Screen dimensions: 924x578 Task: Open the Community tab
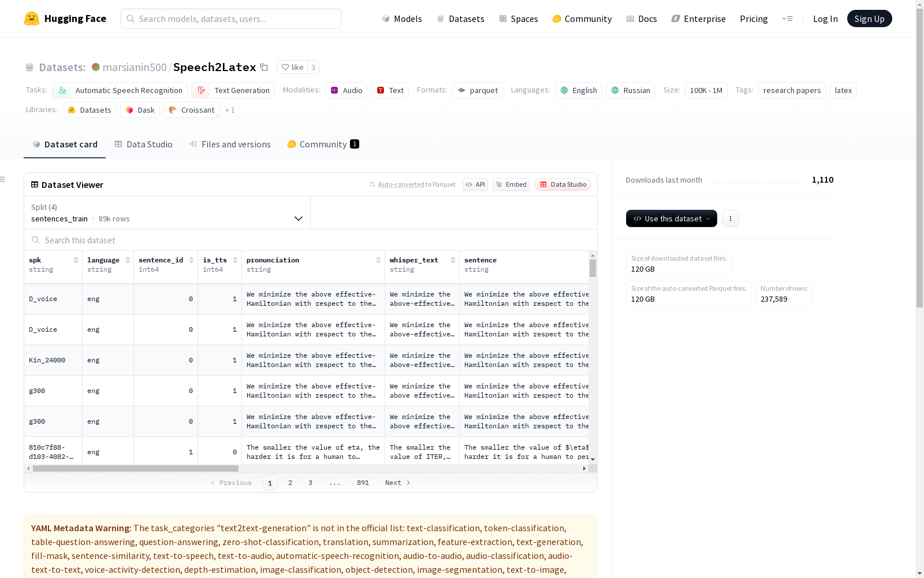pyautogui.click(x=323, y=144)
